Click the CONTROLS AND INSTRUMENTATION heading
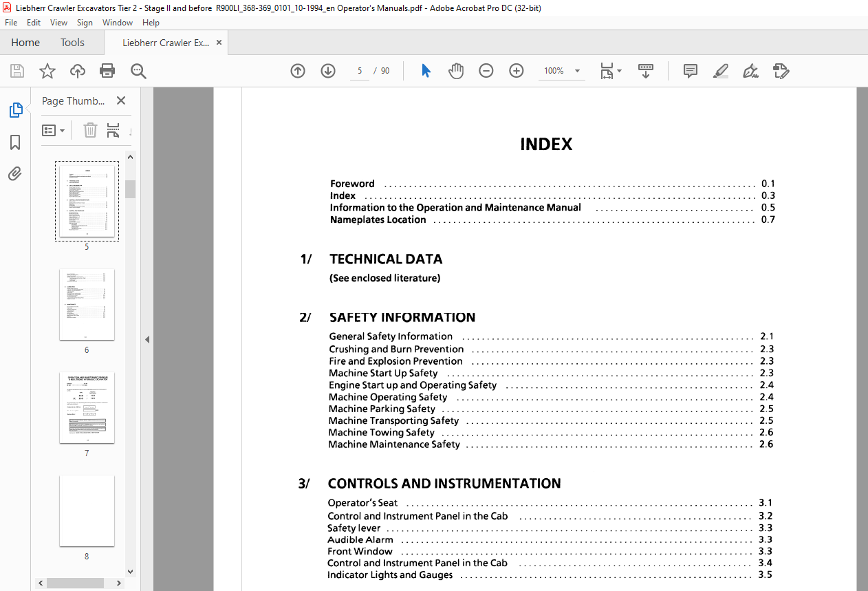This screenshot has height=591, width=868. pyautogui.click(x=444, y=484)
